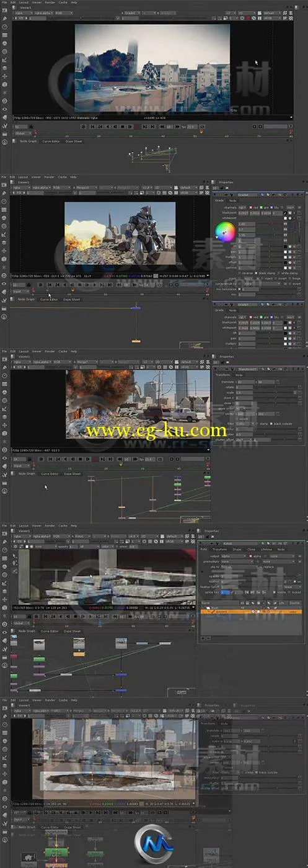The image size is (308, 868).
Task: Select the arrow selection tool in Roto viewer toolbar
Action: pos(14,556)
